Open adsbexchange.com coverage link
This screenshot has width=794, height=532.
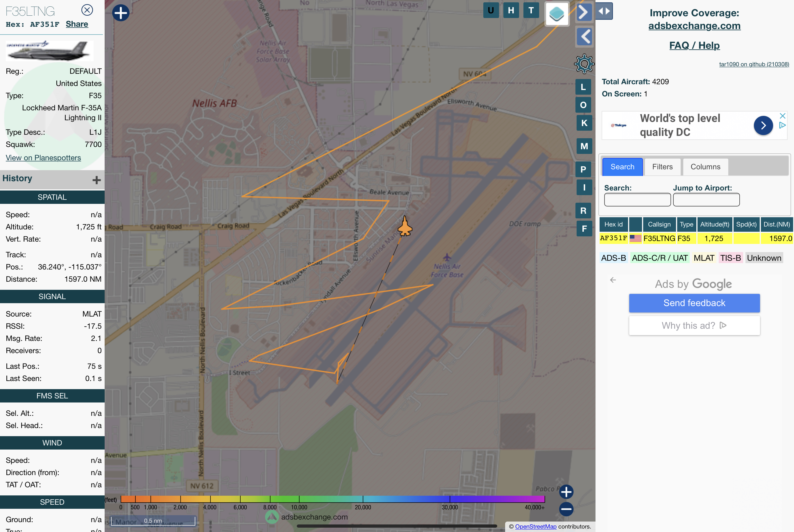694,26
